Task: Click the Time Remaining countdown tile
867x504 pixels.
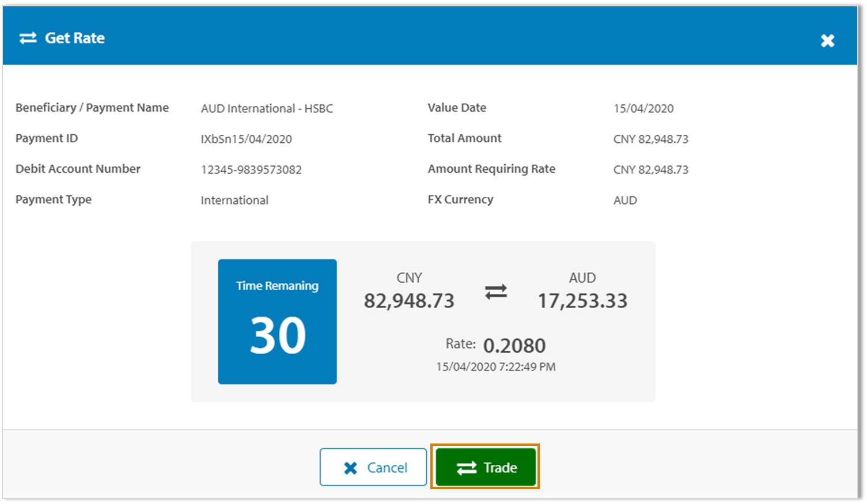Action: 277,321
